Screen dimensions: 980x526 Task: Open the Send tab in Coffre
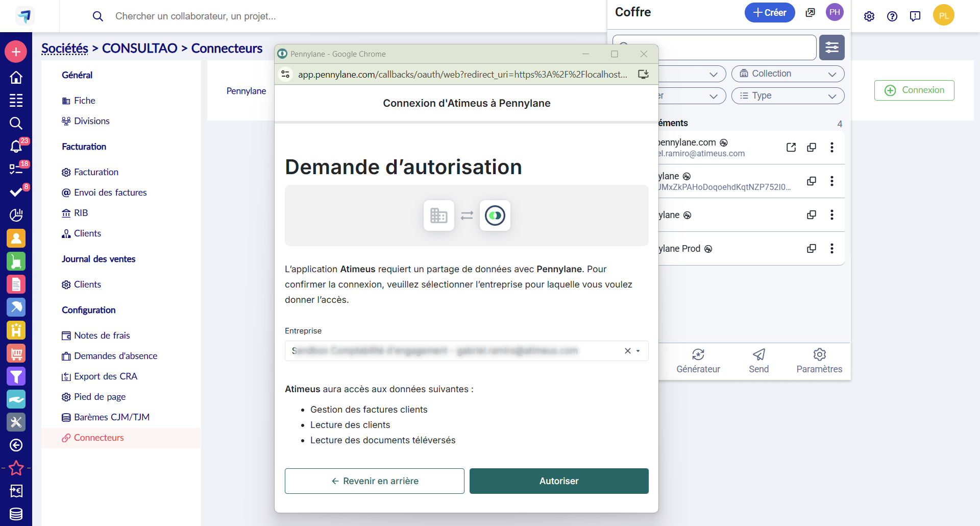tap(759, 361)
